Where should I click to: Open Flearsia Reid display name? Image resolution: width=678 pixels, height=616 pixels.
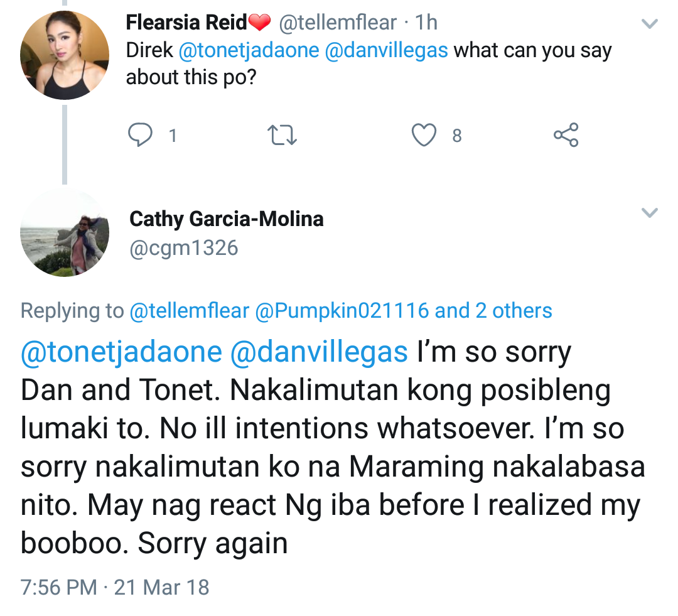[x=186, y=23]
